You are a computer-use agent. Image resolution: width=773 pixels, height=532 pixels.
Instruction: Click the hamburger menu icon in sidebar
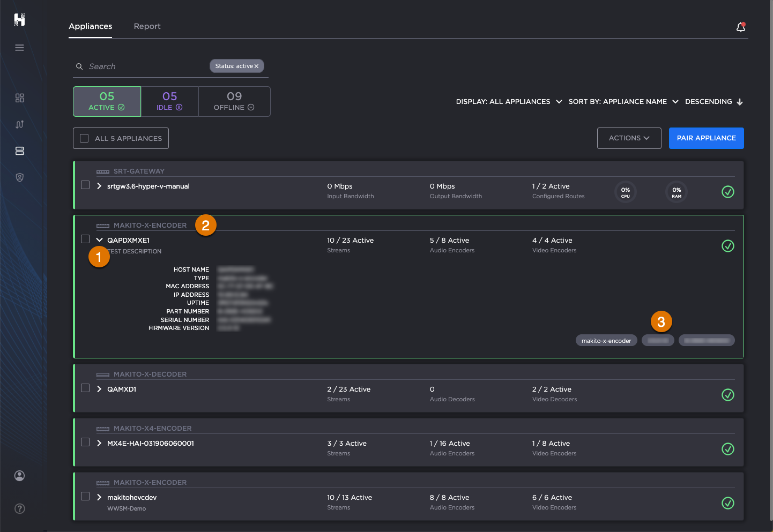coord(20,48)
